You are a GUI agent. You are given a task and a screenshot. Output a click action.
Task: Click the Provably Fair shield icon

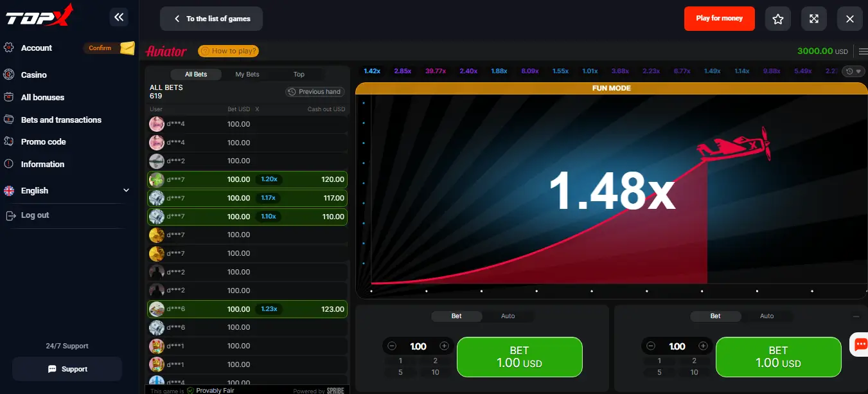191,390
